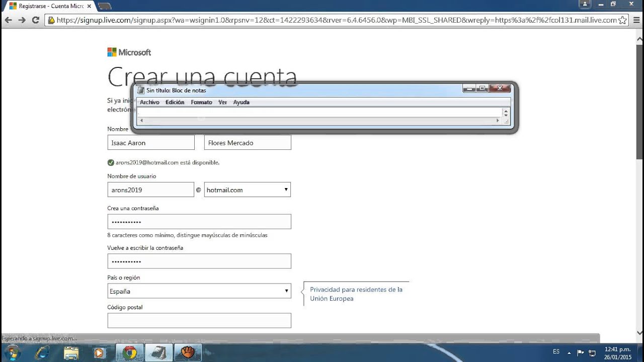The width and height of the screenshot is (644, 362).
Task: Click the Notepad title bar icon
Action: [141, 90]
